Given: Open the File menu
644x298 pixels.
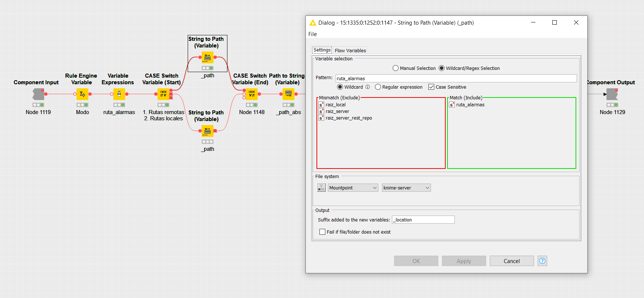Looking at the screenshot, I should click(x=312, y=34).
